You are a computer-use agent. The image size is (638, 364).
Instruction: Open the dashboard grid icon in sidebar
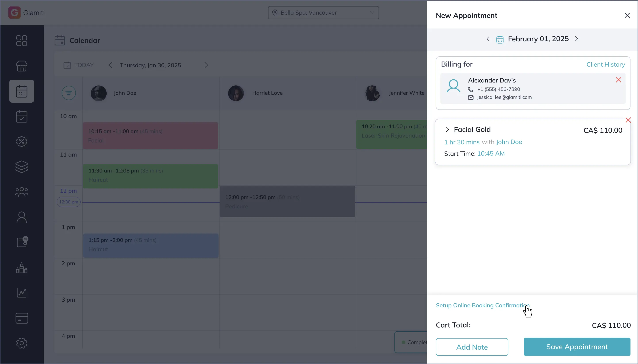(21, 40)
